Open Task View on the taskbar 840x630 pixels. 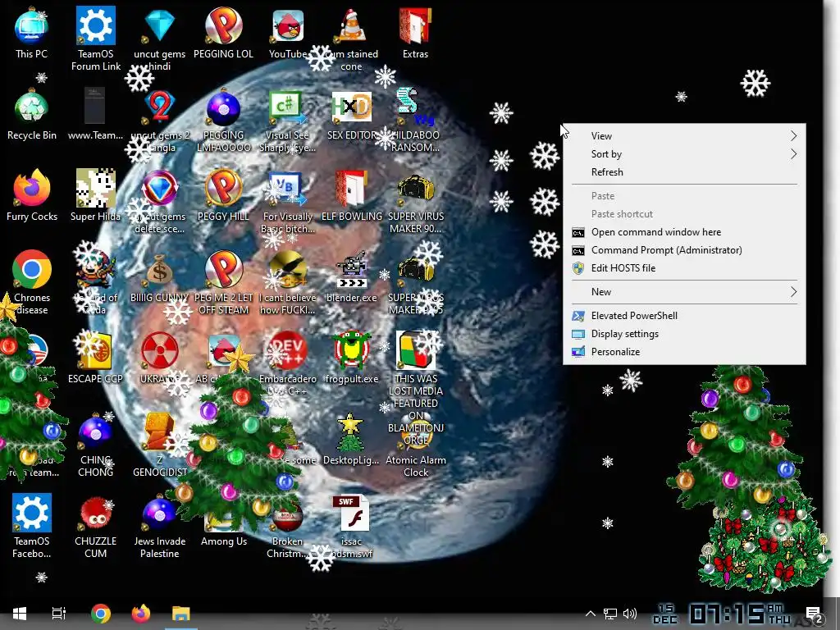tap(59, 614)
